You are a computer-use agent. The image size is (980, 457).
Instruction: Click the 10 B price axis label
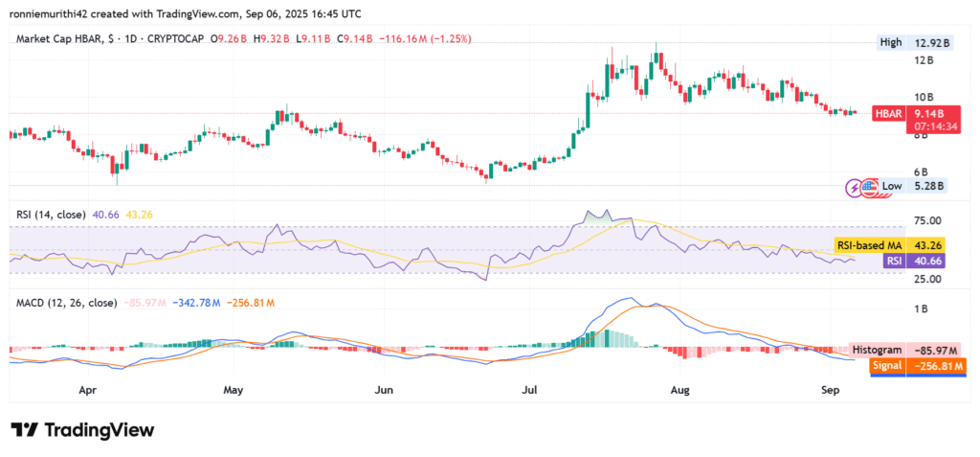[924, 98]
